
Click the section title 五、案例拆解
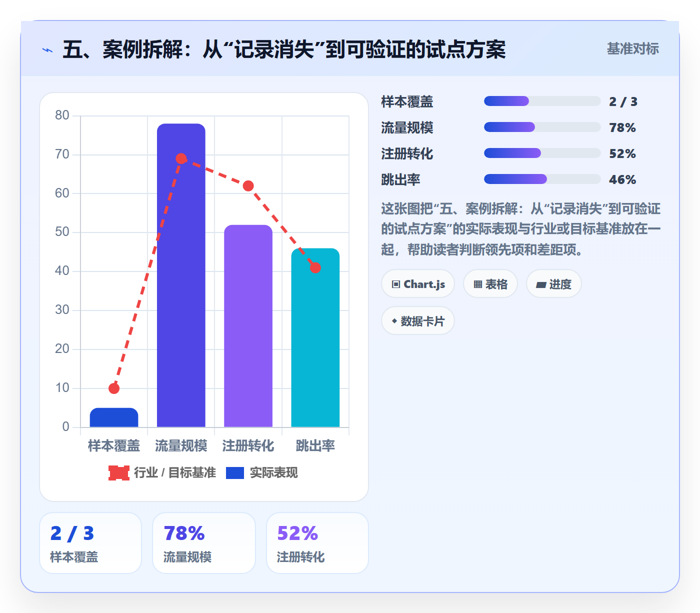pyautogui.click(x=284, y=49)
